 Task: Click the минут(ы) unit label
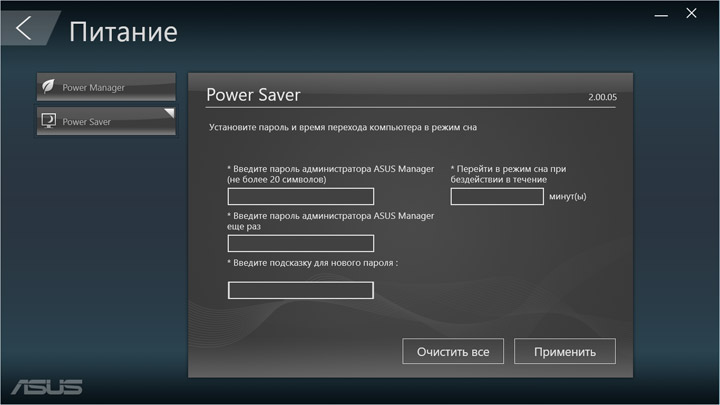click(x=568, y=197)
